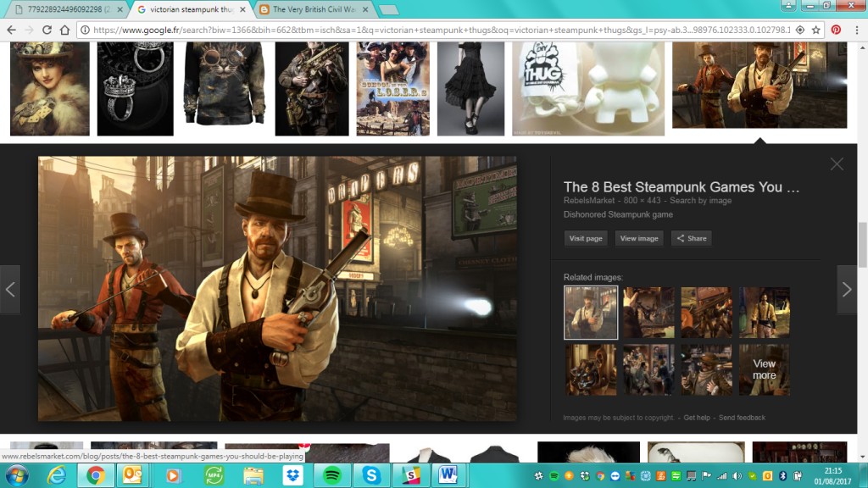This screenshot has height=488, width=868.
Task: Click the page vertical scrollbar thumb
Action: click(x=862, y=247)
